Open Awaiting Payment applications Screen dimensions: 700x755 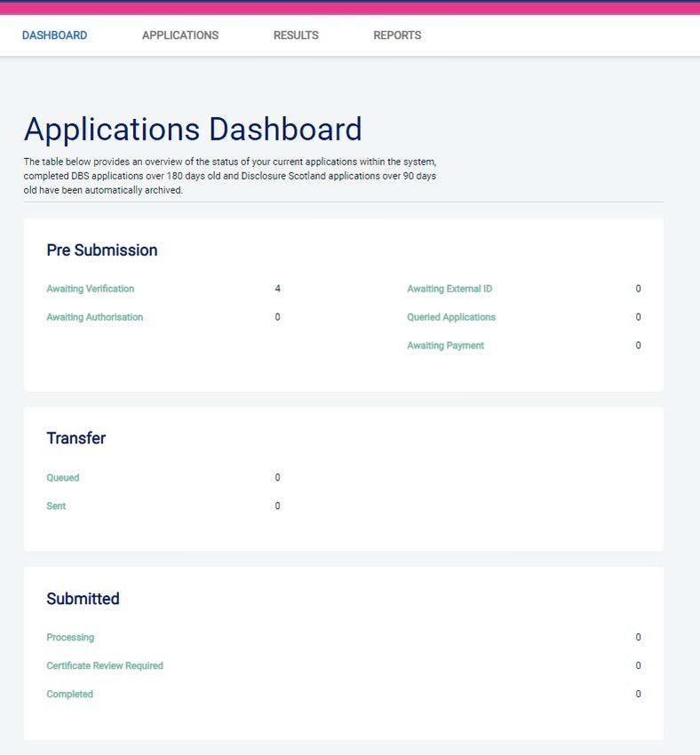tap(445, 346)
